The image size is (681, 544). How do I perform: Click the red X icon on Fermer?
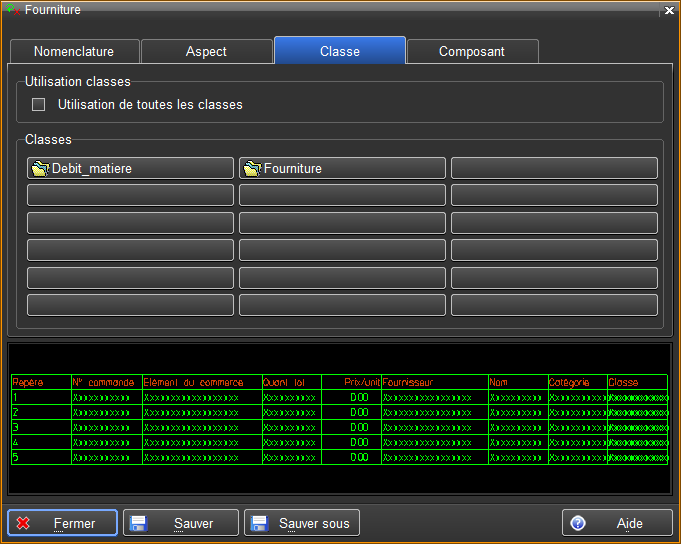[24, 523]
